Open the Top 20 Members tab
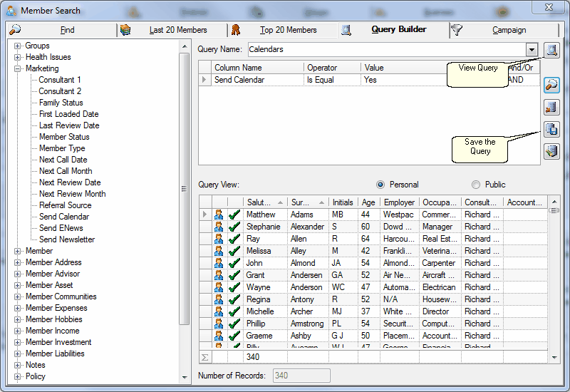The image size is (570, 392). click(283, 30)
